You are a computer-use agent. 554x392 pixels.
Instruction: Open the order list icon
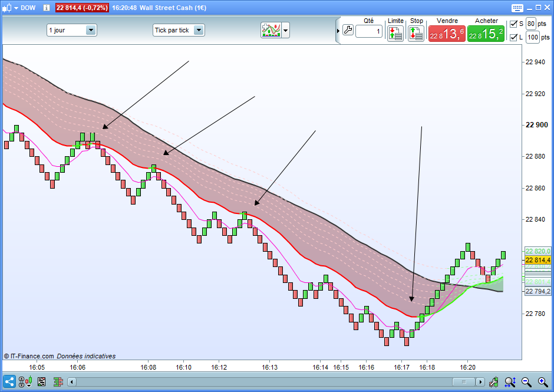click(x=42, y=382)
